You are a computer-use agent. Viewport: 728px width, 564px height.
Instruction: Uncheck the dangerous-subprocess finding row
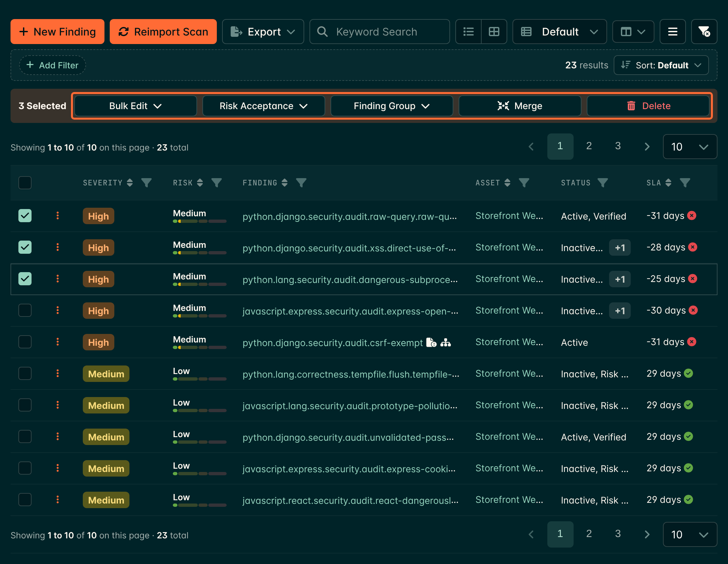click(25, 278)
